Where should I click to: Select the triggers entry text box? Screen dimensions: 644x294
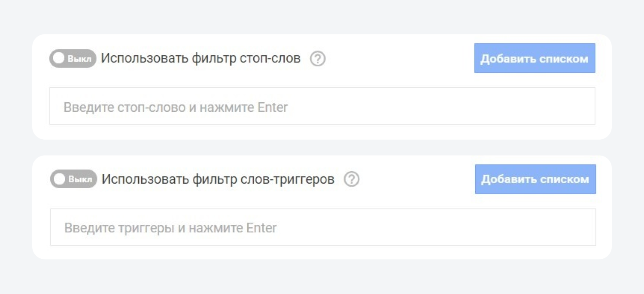coord(323,227)
